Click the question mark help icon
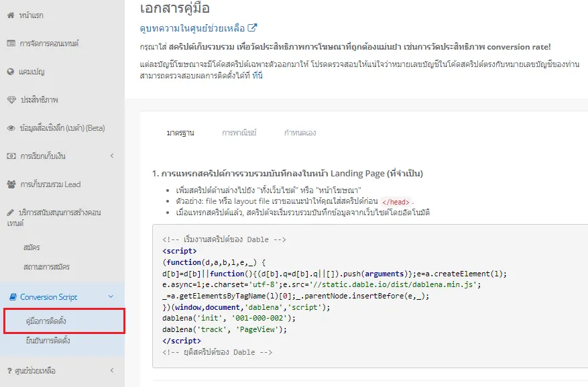The width and height of the screenshot is (588, 387). coord(9,370)
